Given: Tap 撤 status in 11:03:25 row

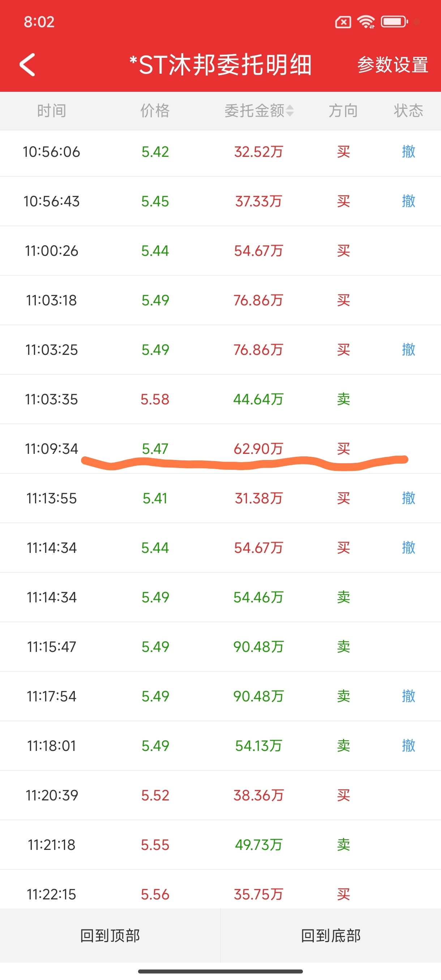Looking at the screenshot, I should pos(408,350).
